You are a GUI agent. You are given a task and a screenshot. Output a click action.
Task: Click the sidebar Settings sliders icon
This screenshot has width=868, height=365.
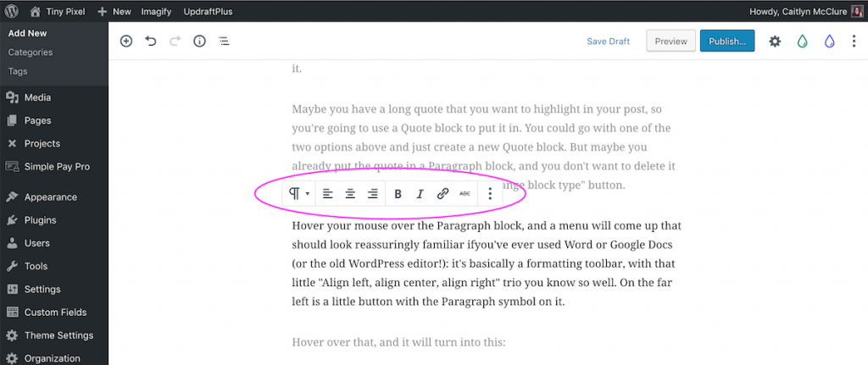coord(12,290)
